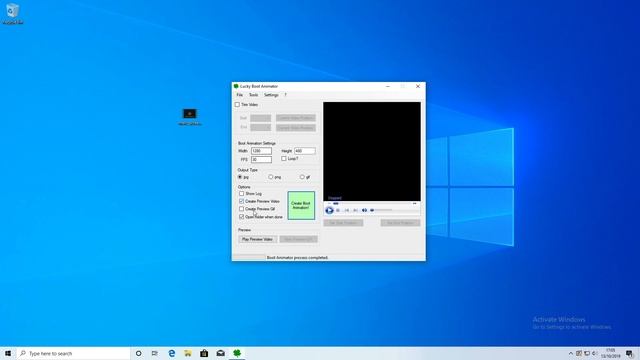Select jpg output type
Image resolution: width=640 pixels, height=360 pixels.
pyautogui.click(x=240, y=177)
